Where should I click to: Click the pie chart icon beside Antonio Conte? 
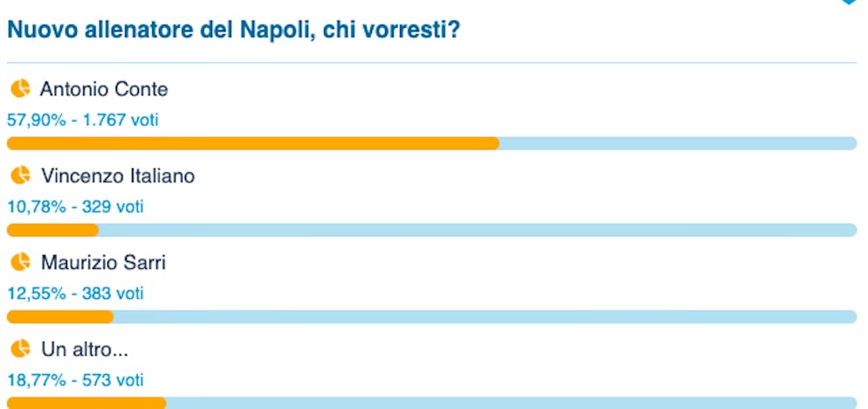(20, 88)
